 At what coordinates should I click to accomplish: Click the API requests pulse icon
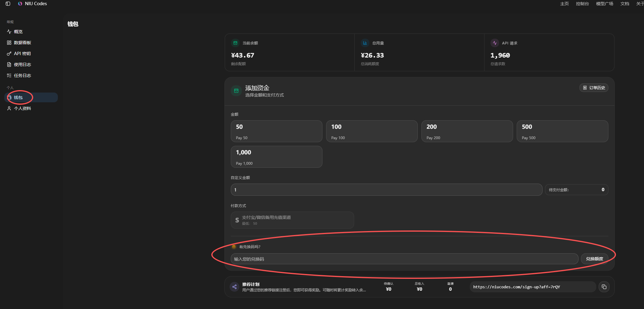pos(495,43)
